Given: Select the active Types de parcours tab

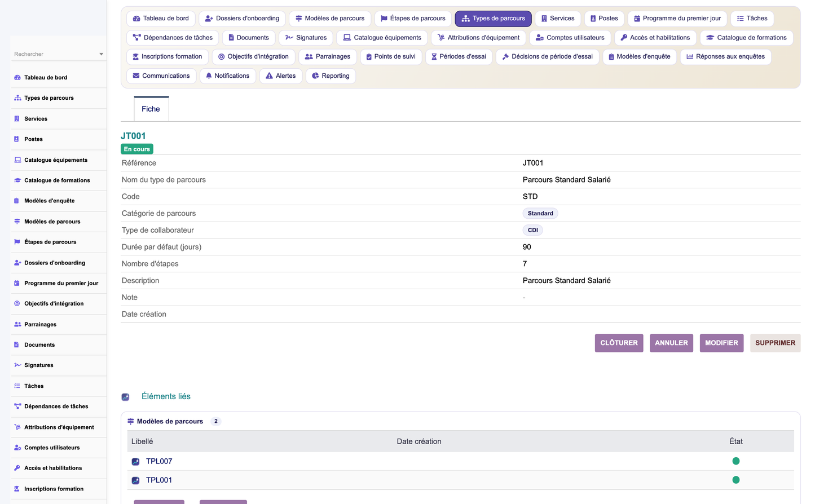Looking at the screenshot, I should 493,19.
